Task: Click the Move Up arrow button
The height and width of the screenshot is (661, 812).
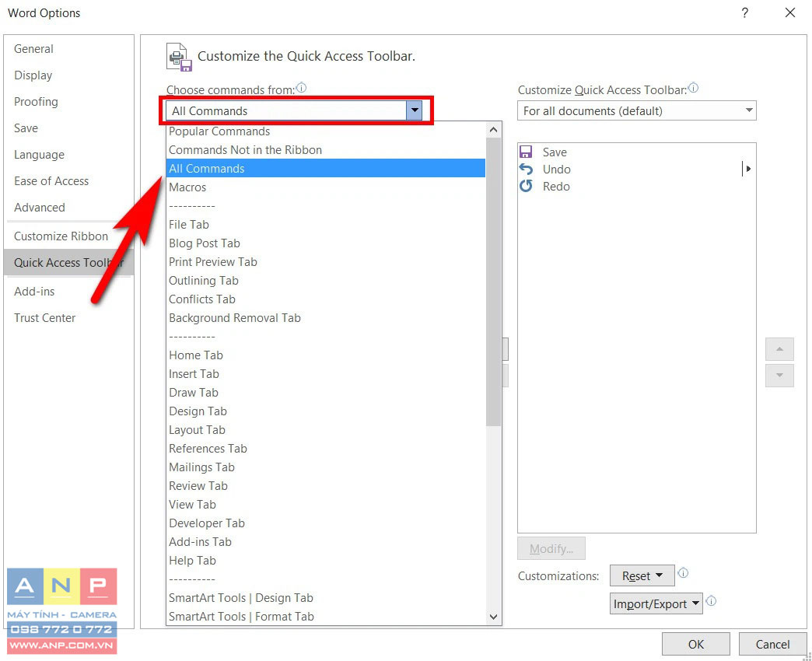Action: [779, 349]
